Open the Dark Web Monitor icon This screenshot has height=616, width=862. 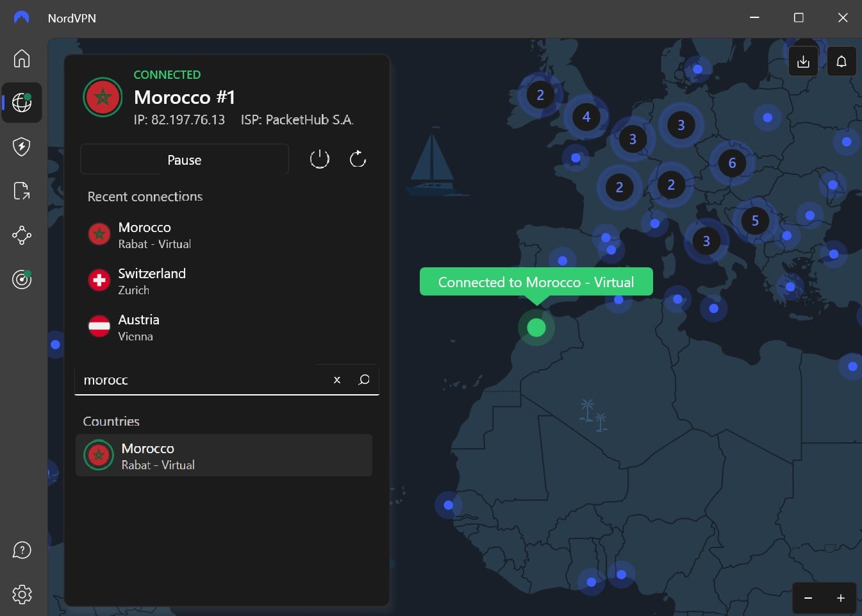click(22, 279)
